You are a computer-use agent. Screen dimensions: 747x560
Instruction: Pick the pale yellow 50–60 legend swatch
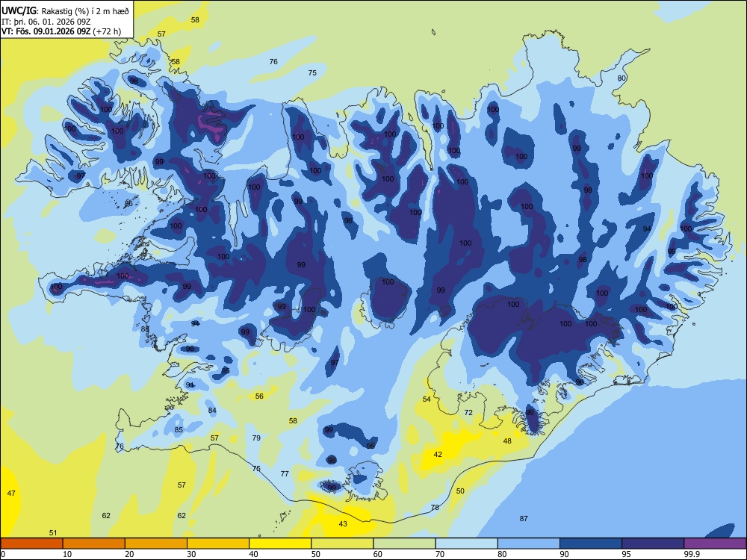point(342,544)
